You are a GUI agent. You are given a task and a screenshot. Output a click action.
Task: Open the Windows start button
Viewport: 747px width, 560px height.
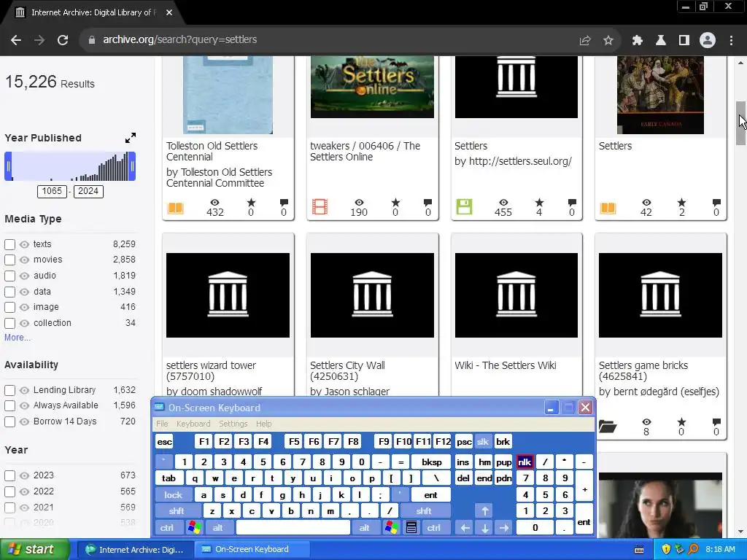(x=35, y=550)
